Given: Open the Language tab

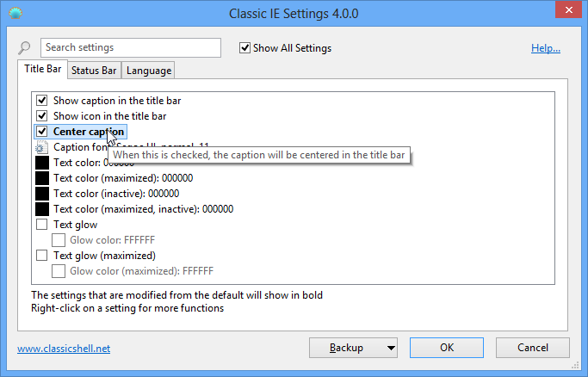Looking at the screenshot, I should [149, 71].
